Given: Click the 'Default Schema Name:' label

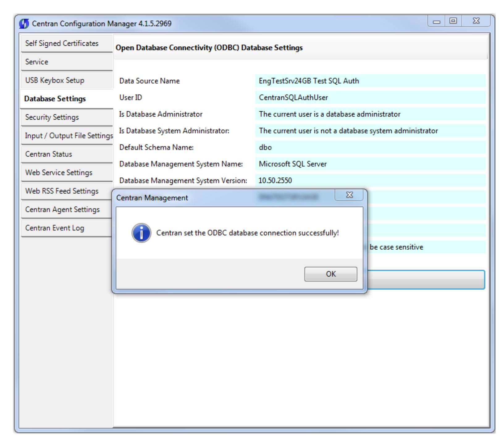Looking at the screenshot, I should coord(156,147).
